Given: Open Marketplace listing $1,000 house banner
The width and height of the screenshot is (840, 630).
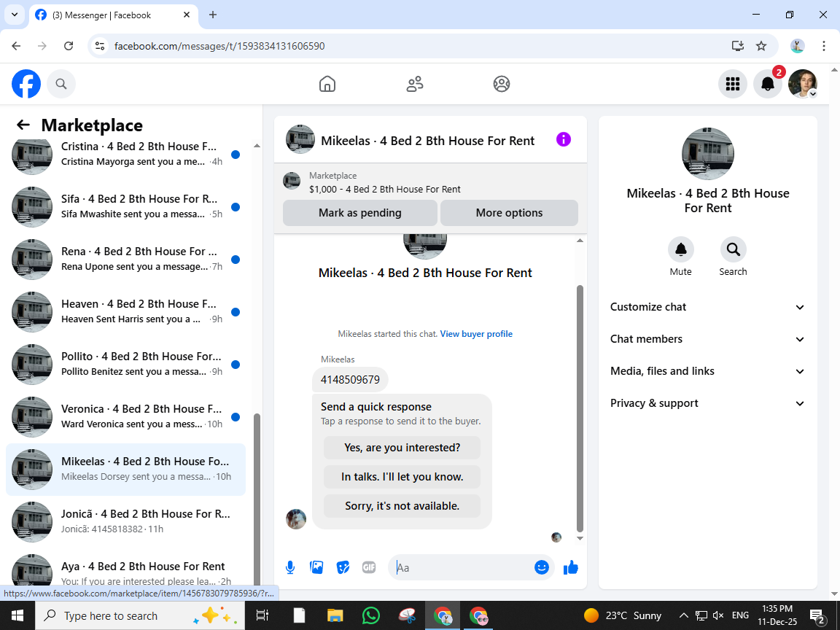Looking at the screenshot, I should tap(430, 182).
